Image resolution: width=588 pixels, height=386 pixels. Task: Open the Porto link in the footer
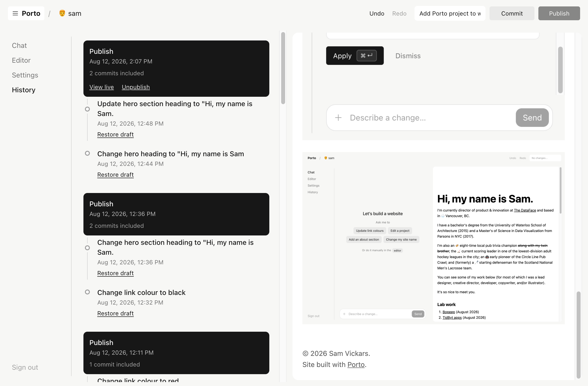(x=356, y=365)
